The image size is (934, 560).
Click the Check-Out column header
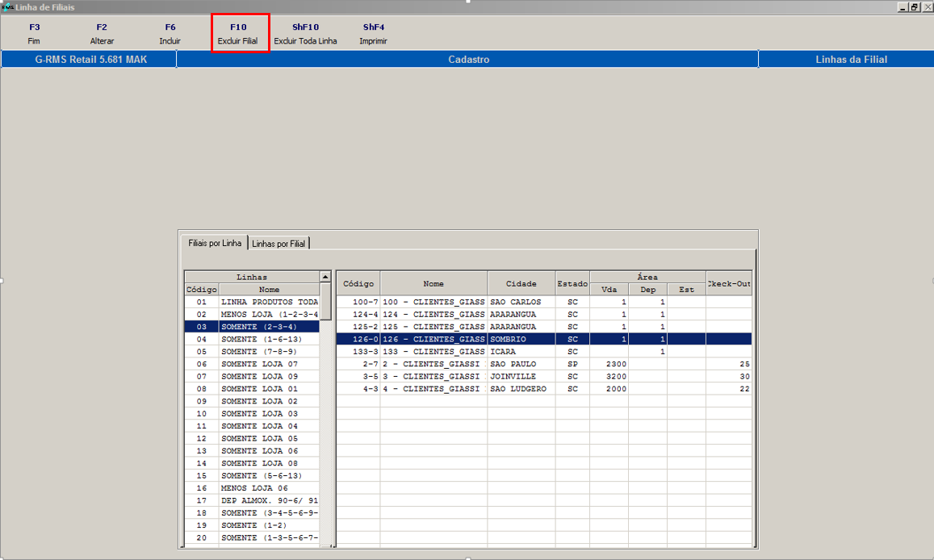(x=728, y=284)
